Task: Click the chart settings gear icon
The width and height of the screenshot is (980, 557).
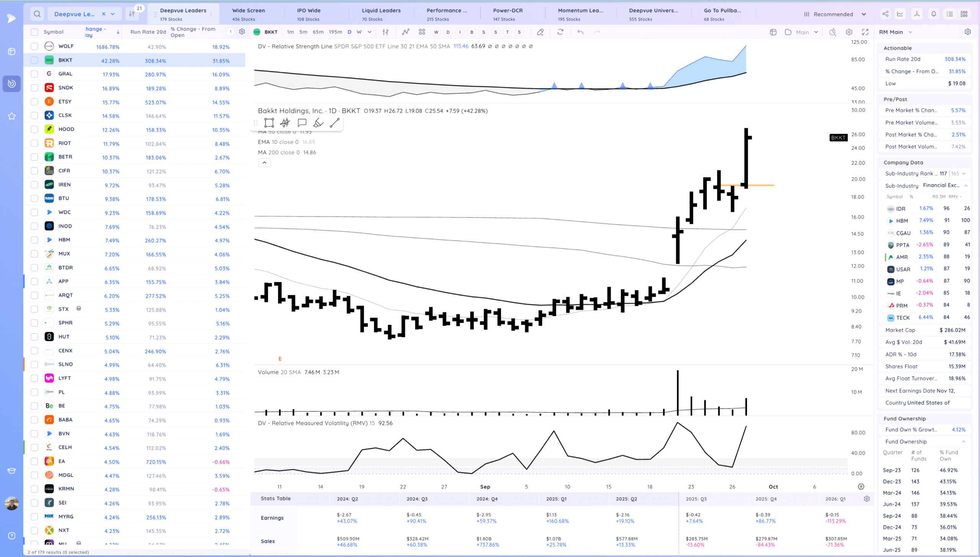Action: click(x=849, y=32)
